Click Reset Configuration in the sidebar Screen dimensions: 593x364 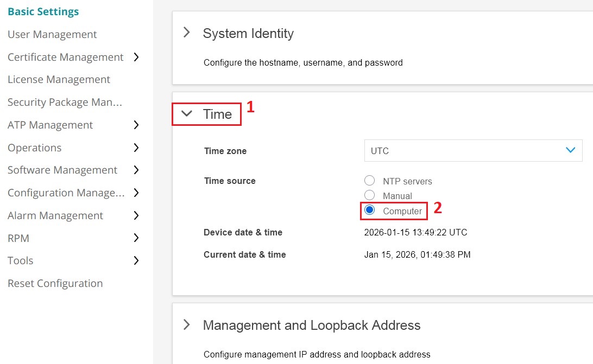pyautogui.click(x=55, y=283)
